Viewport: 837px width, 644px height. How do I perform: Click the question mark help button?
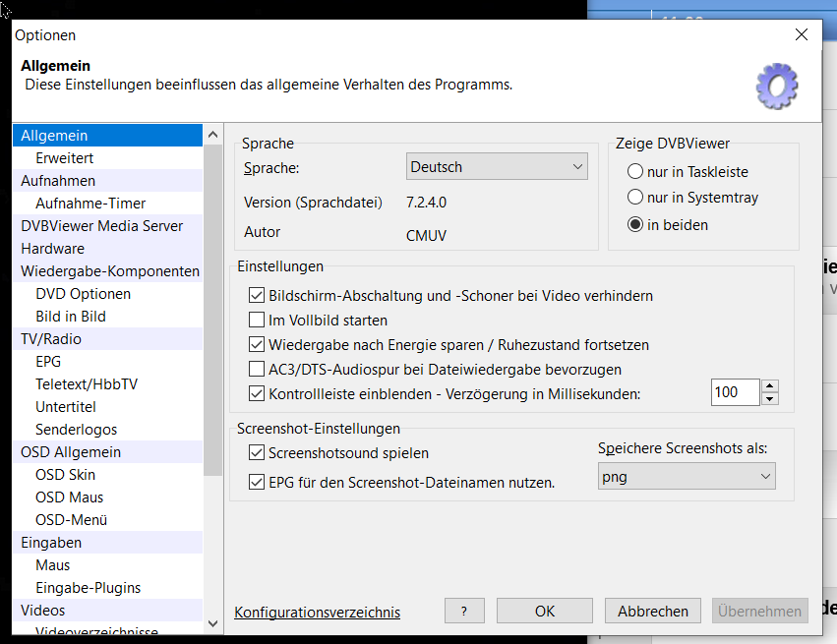[464, 611]
